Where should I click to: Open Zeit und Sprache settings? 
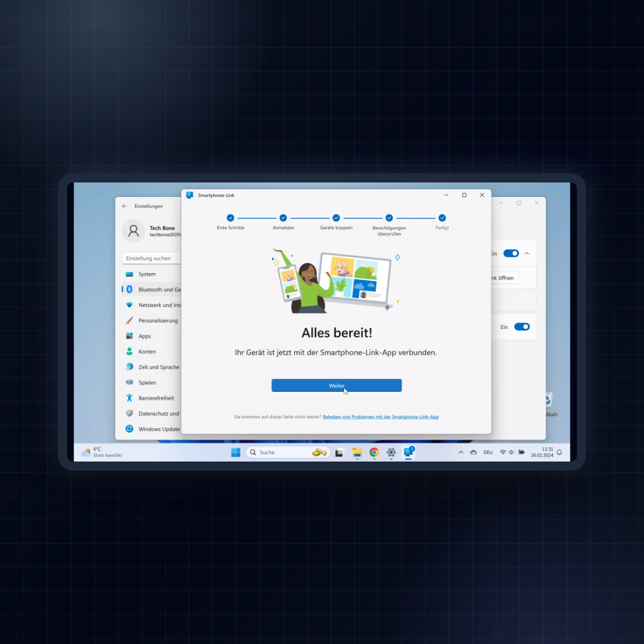(x=151, y=368)
